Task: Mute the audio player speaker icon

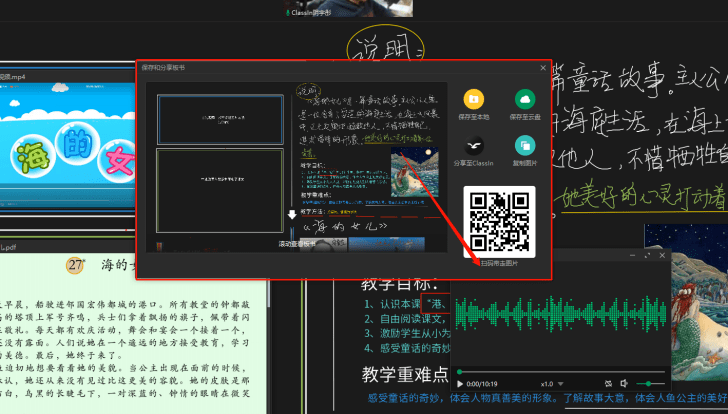Action: point(624,383)
